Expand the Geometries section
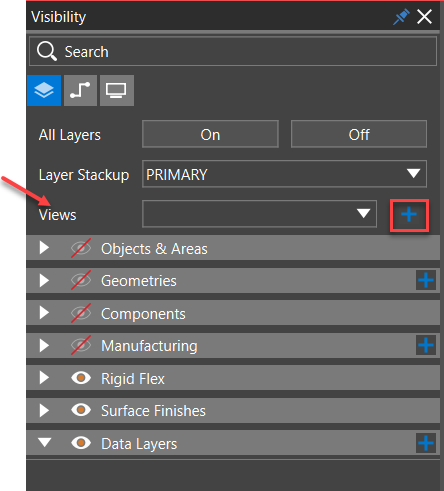Screen dimensions: 444x491 44,281
